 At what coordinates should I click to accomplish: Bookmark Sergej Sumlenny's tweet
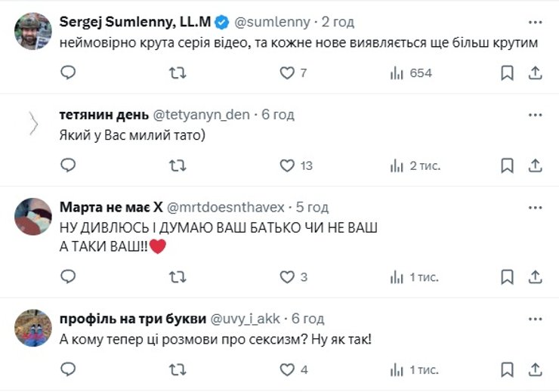[x=507, y=73]
